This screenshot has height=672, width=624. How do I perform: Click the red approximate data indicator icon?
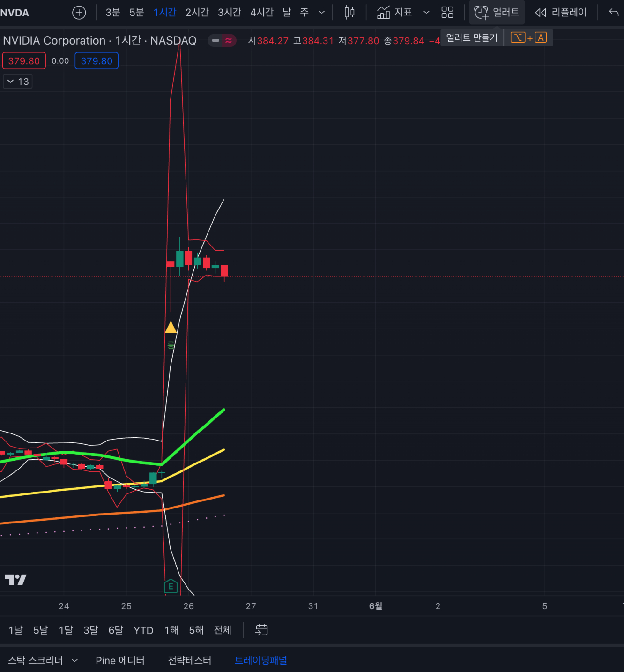[x=229, y=41]
